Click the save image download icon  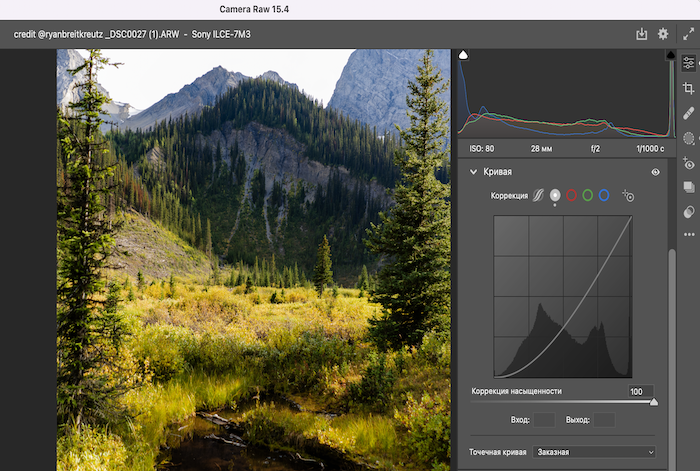point(642,34)
